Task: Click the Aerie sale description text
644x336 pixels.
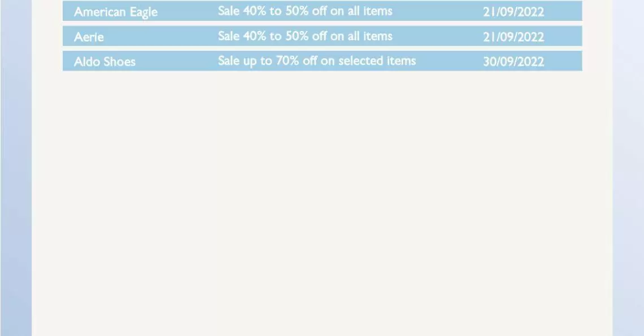Action: [x=305, y=36]
